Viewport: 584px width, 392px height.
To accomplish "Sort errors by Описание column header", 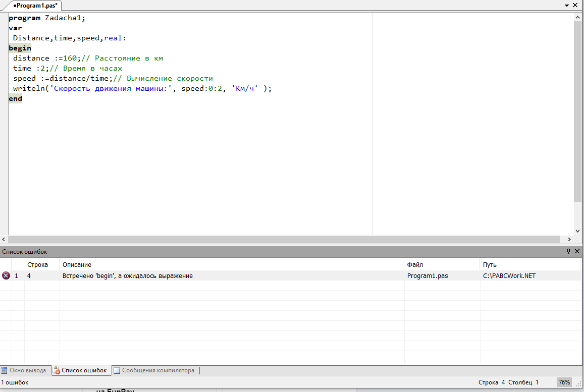I will click(x=232, y=265).
